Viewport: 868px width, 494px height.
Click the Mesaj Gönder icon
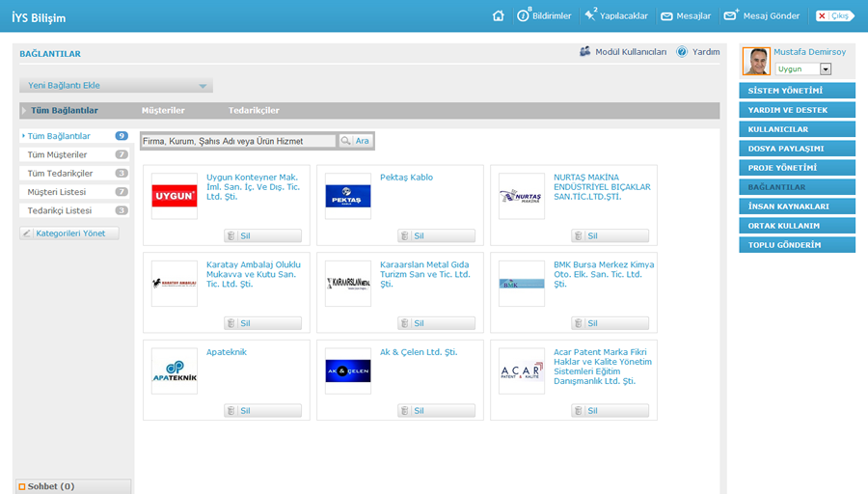pos(730,15)
